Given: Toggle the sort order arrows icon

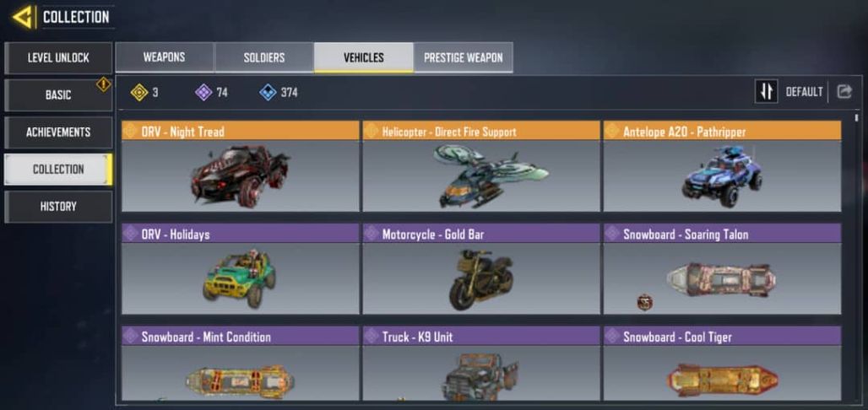Looking at the screenshot, I should 766,92.
